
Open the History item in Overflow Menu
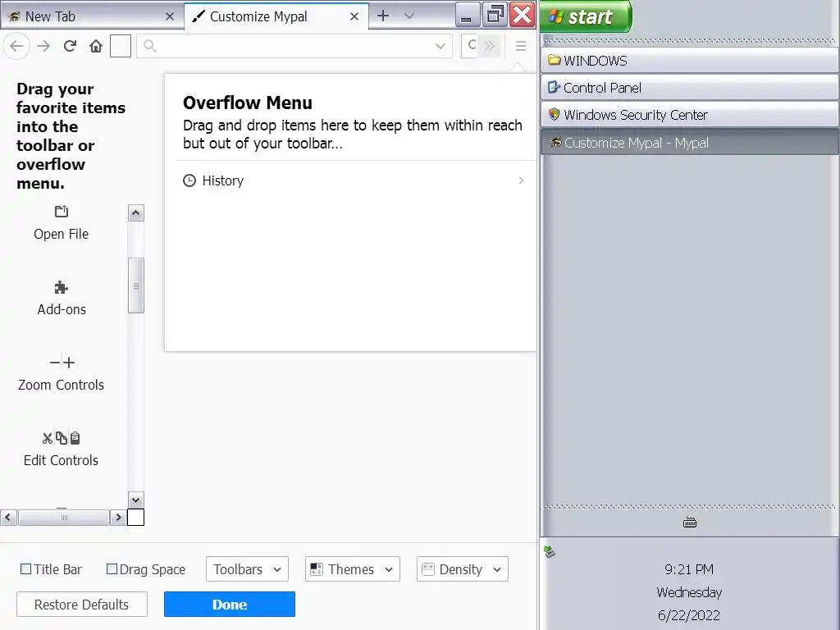354,180
